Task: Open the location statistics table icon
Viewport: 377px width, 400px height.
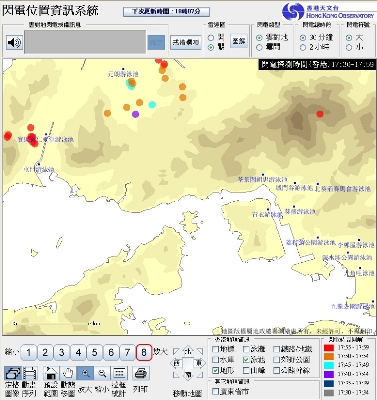Action: coord(119,373)
